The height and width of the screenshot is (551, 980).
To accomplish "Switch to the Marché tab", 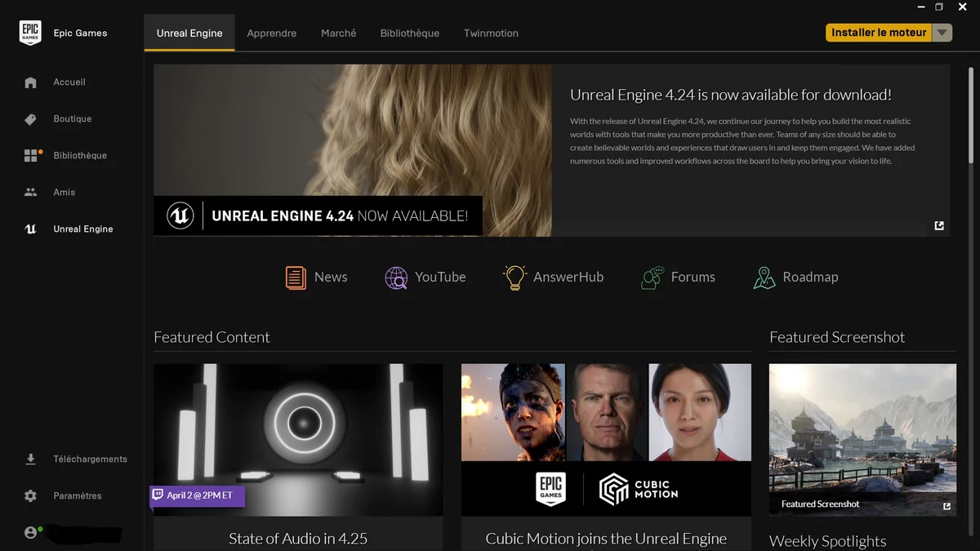I will (339, 33).
